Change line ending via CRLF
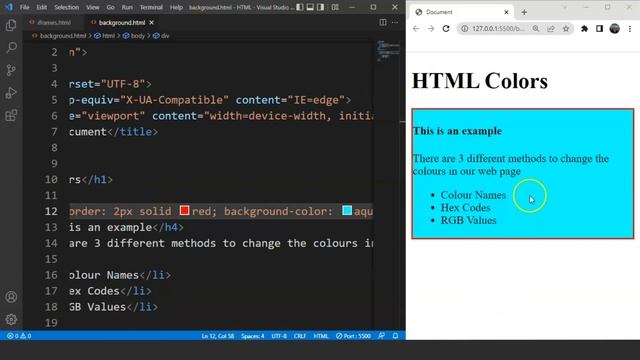The height and width of the screenshot is (360, 640). (300, 336)
